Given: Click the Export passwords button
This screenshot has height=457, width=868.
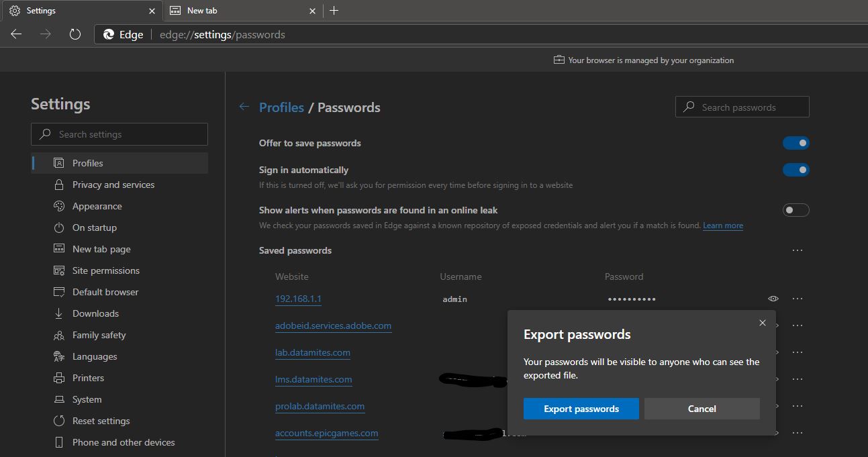Looking at the screenshot, I should pyautogui.click(x=581, y=408).
